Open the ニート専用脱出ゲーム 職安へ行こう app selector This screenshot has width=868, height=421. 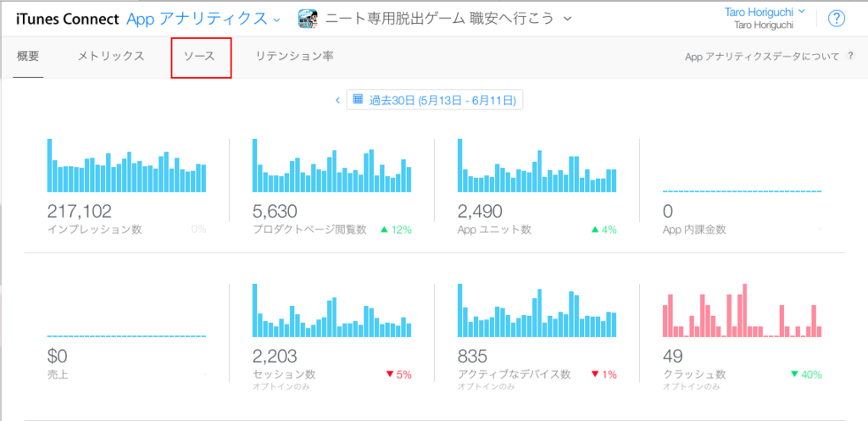[x=448, y=19]
